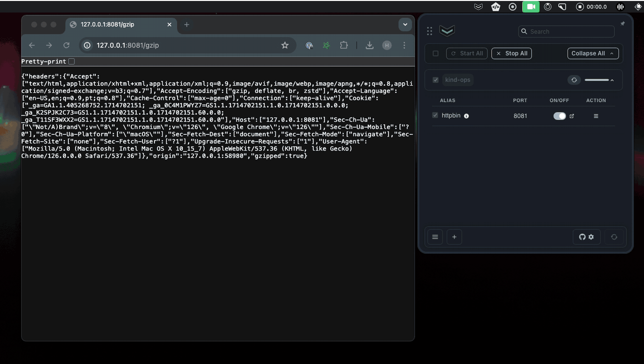Screen dimensions: 644x364
Task: Pin the kftray window
Action: tap(622, 23)
